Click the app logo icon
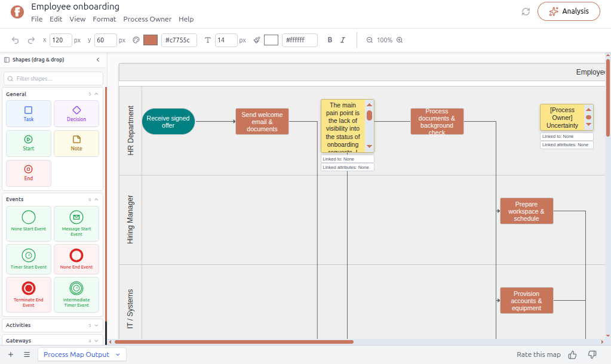 coord(17,12)
